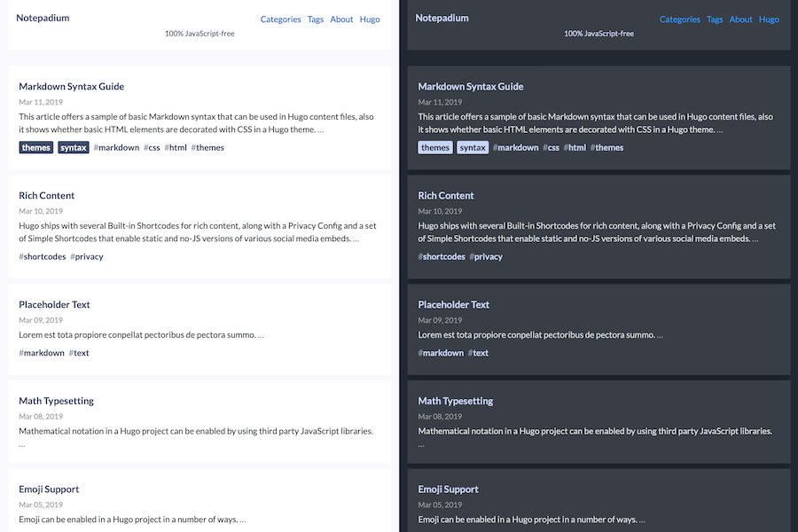Viewport: 798px width, 532px height.
Task: Select the syntax category badge in dark pane
Action: click(473, 148)
